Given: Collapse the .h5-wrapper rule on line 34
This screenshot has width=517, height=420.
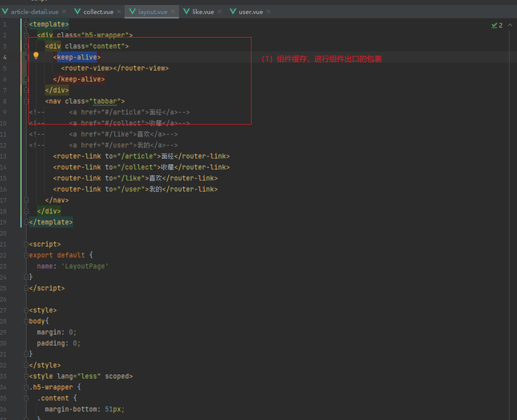Looking at the screenshot, I should pos(26,387).
